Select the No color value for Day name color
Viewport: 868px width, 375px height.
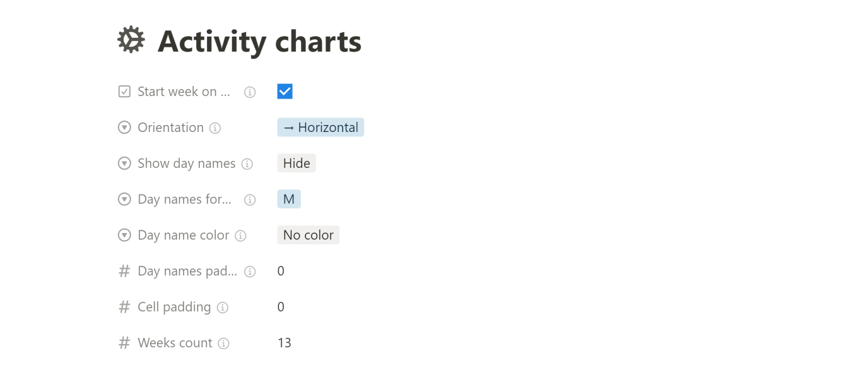308,234
